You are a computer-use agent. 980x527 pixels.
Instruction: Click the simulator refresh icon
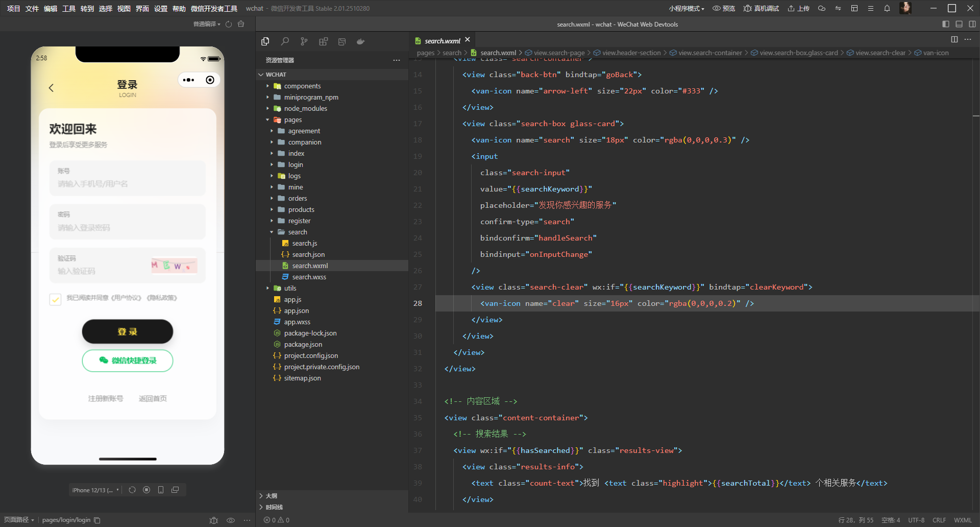(x=132, y=490)
